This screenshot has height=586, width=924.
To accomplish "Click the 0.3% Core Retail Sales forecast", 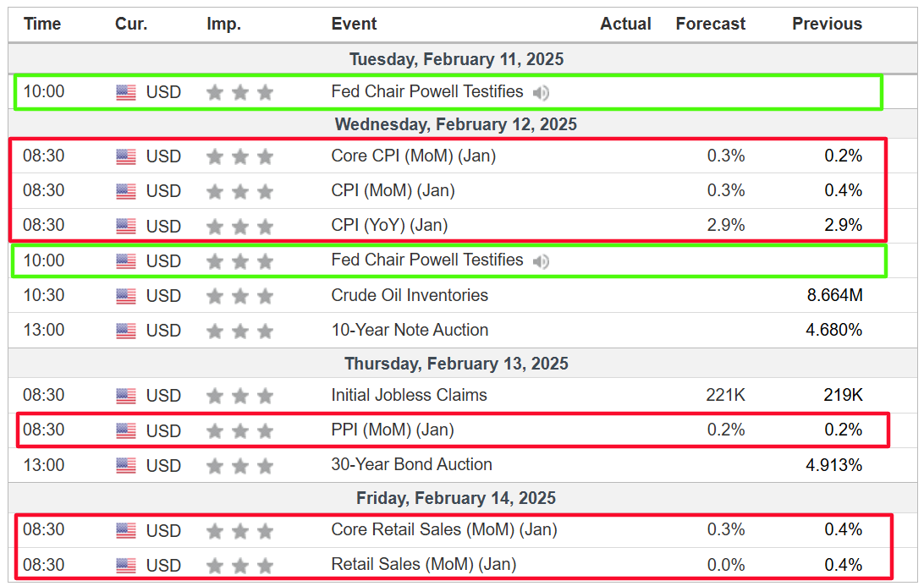I will (x=726, y=529).
